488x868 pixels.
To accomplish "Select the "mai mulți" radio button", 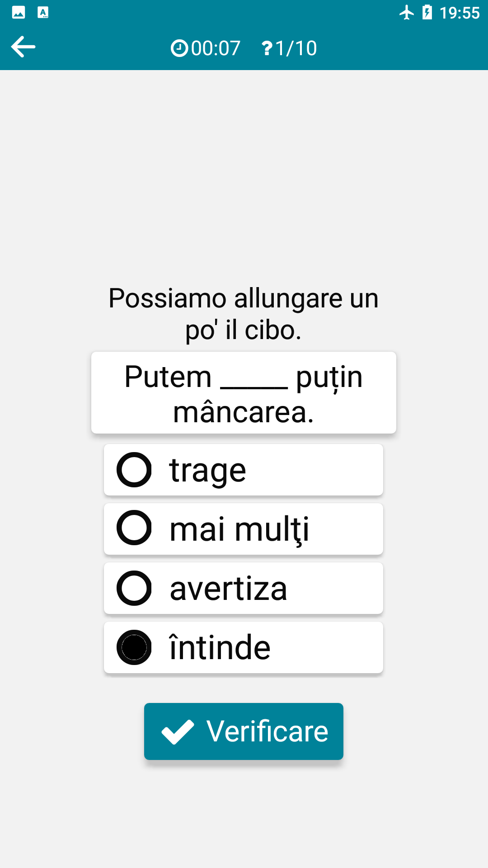I will click(x=134, y=528).
